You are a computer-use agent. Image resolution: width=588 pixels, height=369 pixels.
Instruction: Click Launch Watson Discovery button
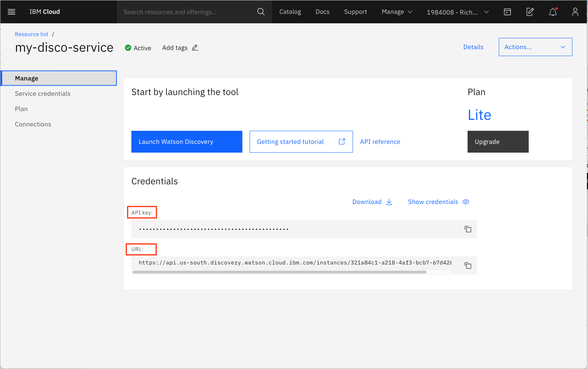click(x=187, y=142)
